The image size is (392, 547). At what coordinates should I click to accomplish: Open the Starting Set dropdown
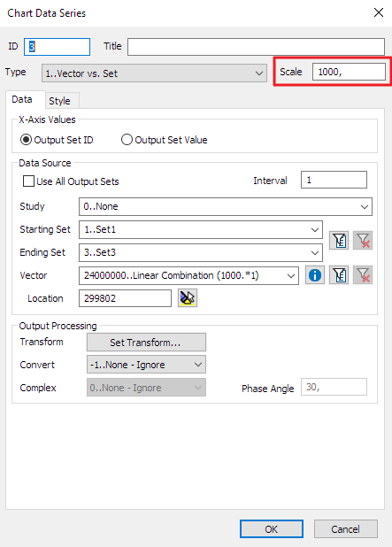click(x=201, y=229)
